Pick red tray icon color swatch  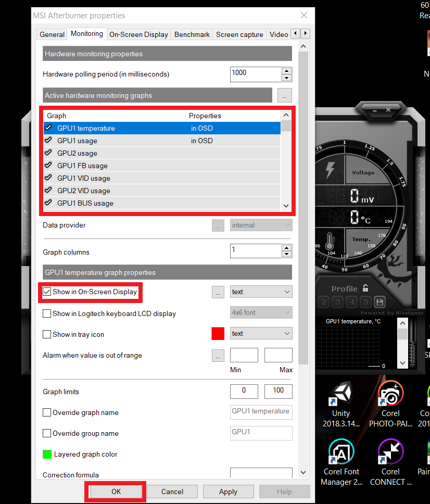[218, 333]
